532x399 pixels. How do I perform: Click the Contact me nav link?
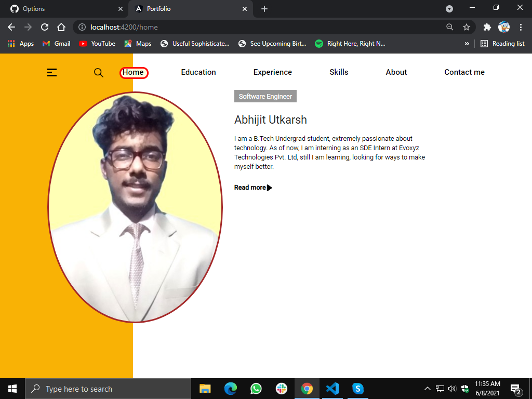tap(464, 72)
